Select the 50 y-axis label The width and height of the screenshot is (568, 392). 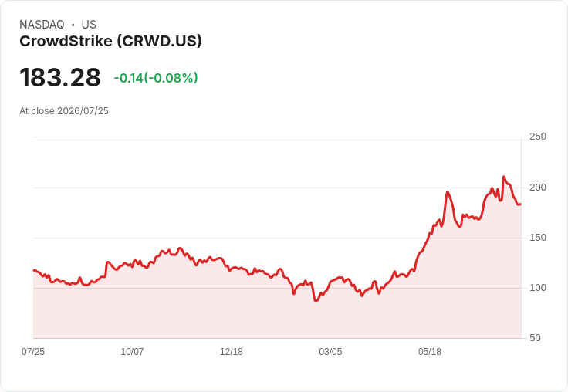point(535,338)
